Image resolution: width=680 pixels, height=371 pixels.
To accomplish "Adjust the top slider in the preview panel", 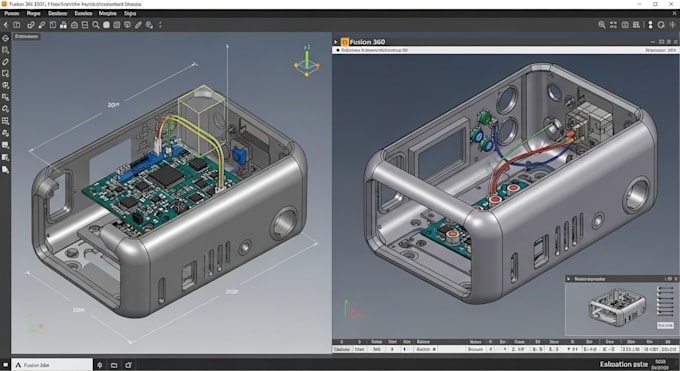I will (x=665, y=288).
